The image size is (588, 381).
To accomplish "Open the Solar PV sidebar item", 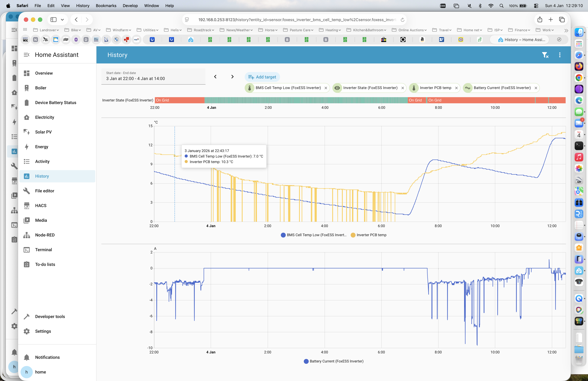I will pos(43,132).
